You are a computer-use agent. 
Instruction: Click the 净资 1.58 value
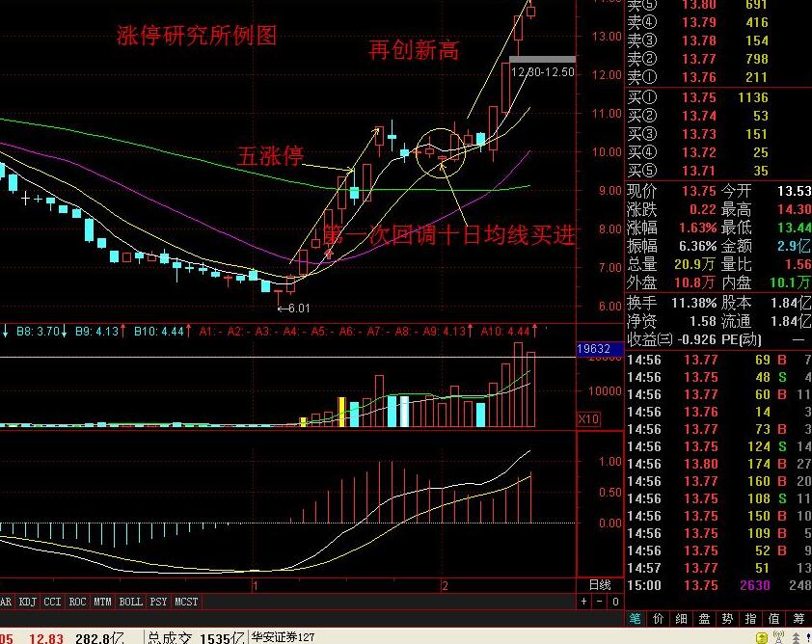click(702, 321)
